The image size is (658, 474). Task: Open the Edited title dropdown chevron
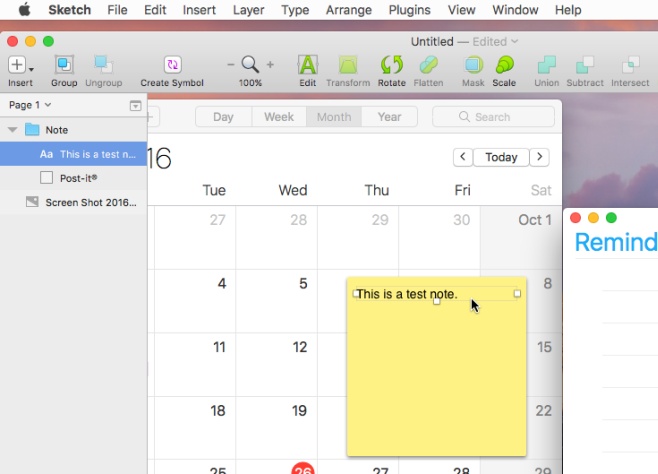click(514, 42)
